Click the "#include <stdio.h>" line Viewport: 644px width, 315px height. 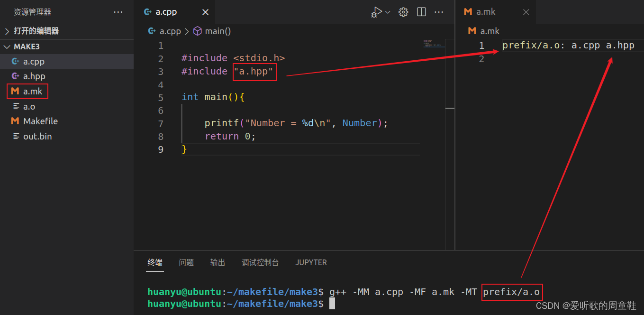tap(233, 58)
